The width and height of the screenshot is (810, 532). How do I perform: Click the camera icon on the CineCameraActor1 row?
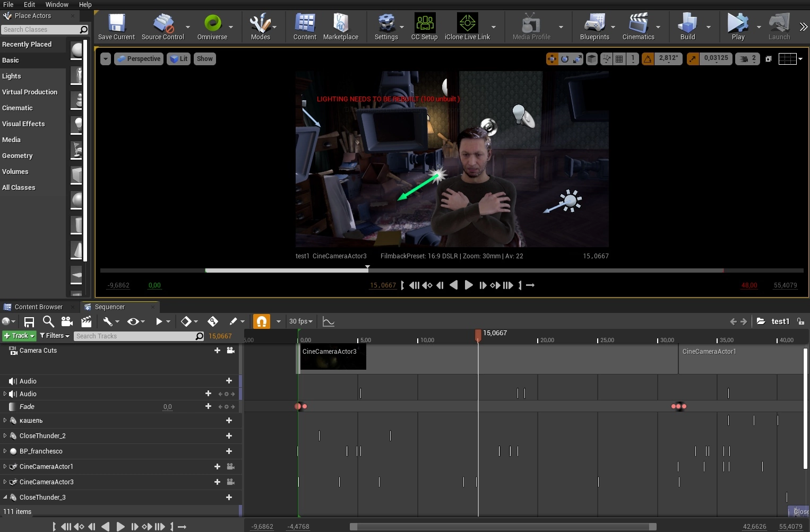pos(231,467)
